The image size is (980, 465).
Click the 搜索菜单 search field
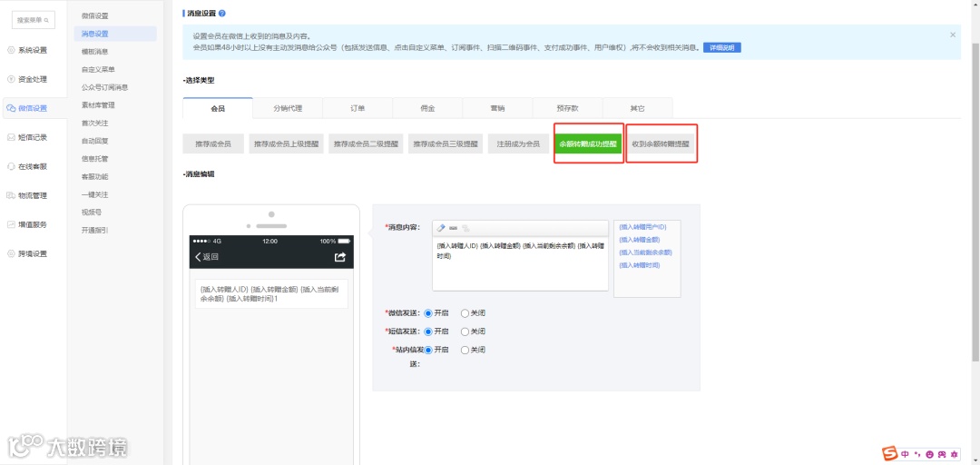click(x=34, y=20)
